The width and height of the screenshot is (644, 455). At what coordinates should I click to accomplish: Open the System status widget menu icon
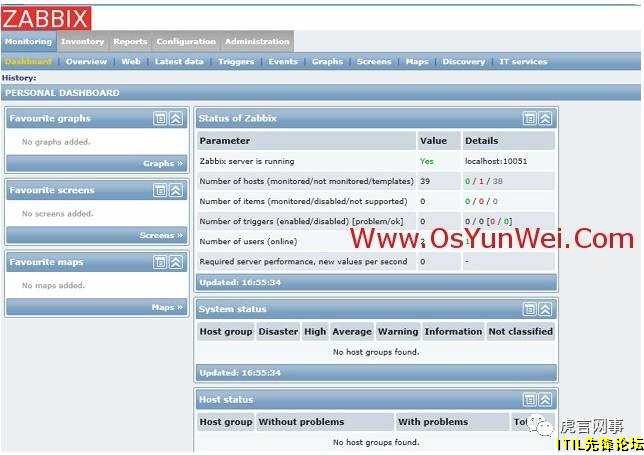coord(529,309)
